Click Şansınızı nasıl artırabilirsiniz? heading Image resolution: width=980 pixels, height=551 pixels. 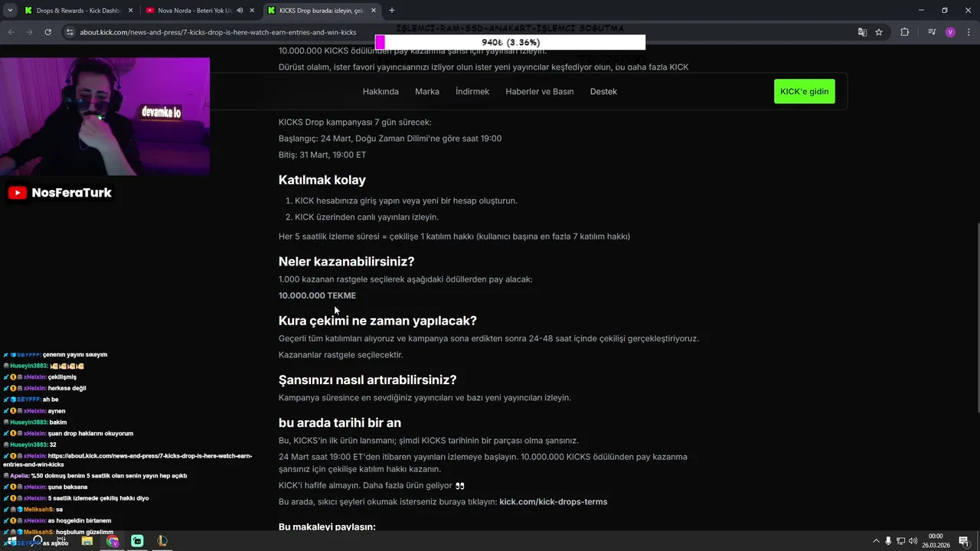coord(367,380)
